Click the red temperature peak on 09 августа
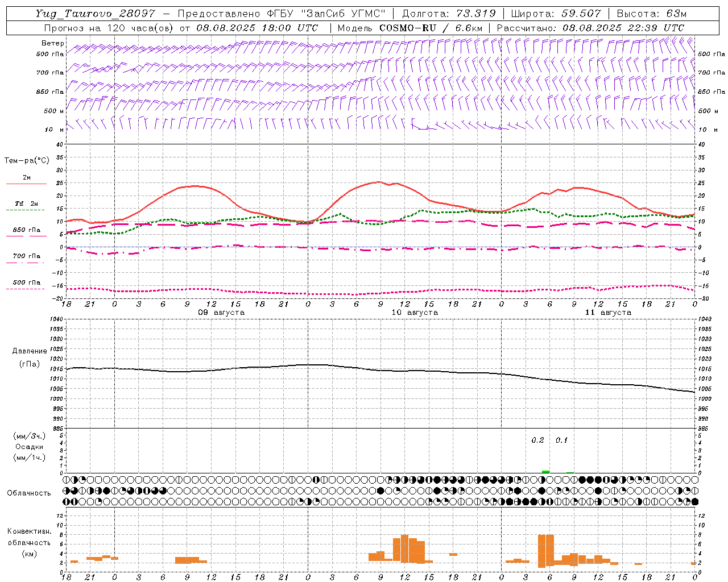This screenshot has height=582, width=728. coord(195,186)
